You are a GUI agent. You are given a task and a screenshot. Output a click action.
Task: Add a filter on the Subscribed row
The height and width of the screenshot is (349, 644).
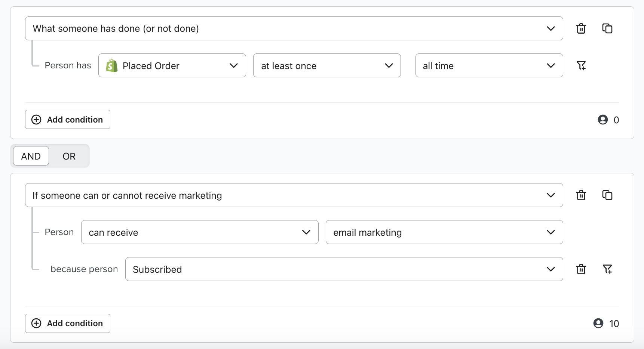tap(608, 269)
